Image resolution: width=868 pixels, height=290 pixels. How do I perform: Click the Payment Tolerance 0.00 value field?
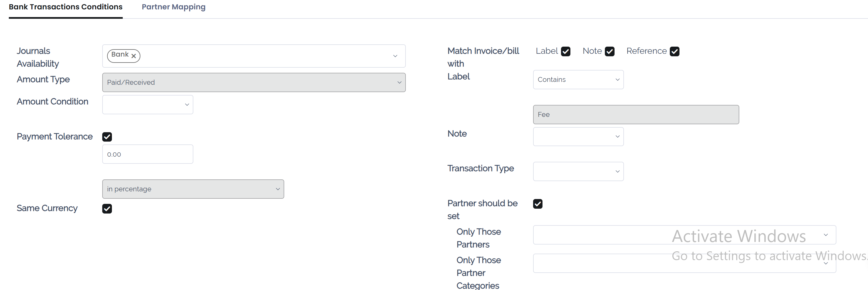(148, 154)
